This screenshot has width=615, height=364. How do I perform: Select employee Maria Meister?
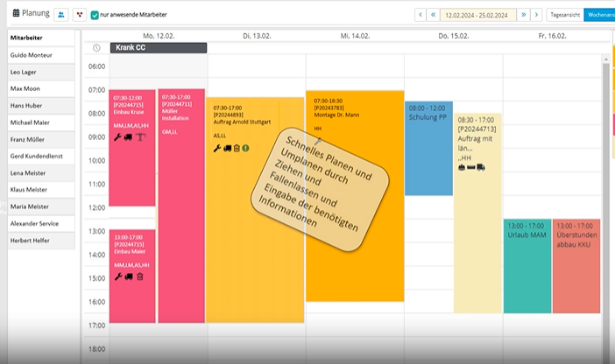41,206
